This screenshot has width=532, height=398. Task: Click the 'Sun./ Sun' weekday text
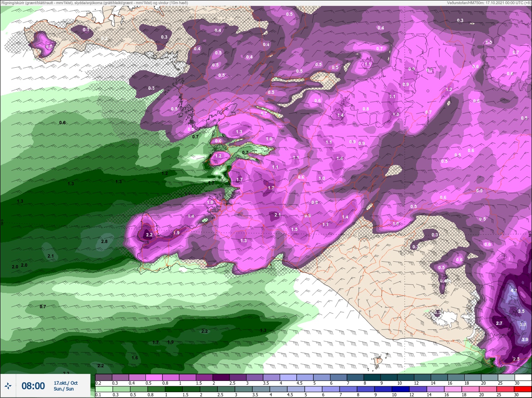tap(64, 389)
